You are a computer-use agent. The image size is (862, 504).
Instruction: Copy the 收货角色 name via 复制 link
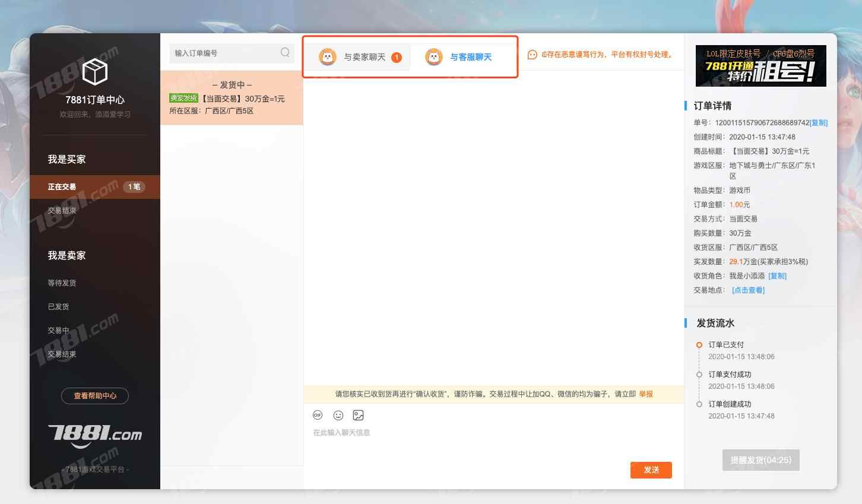click(x=777, y=276)
